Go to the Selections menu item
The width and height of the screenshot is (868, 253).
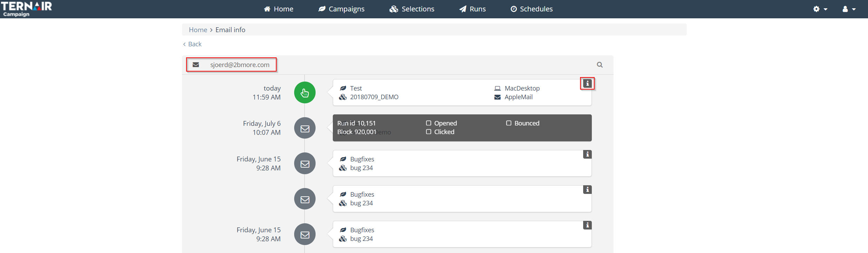(x=412, y=9)
